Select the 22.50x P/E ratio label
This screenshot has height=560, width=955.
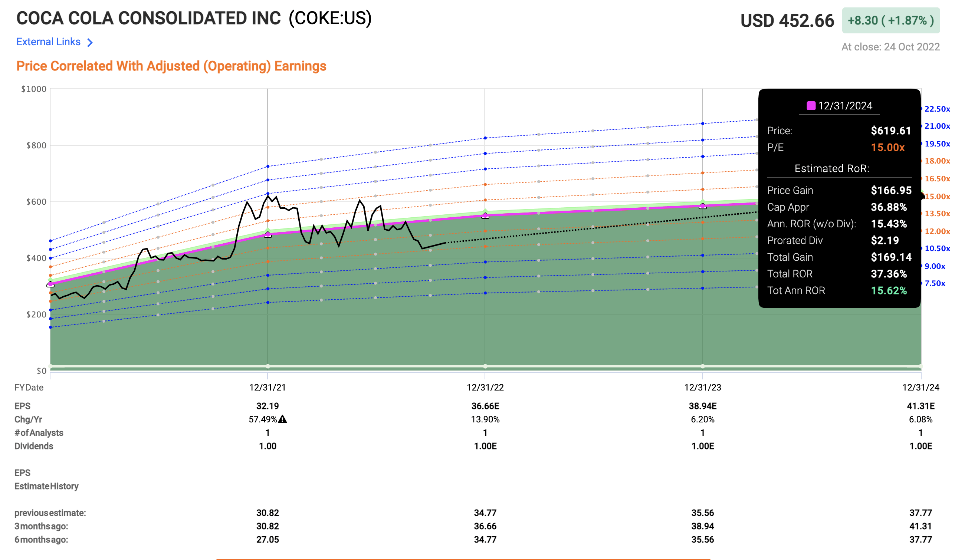(937, 109)
